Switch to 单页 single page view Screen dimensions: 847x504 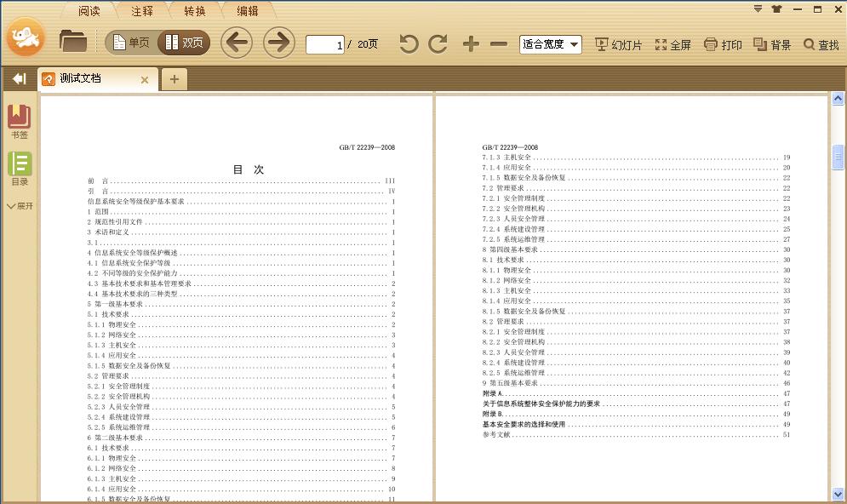pyautogui.click(x=130, y=43)
